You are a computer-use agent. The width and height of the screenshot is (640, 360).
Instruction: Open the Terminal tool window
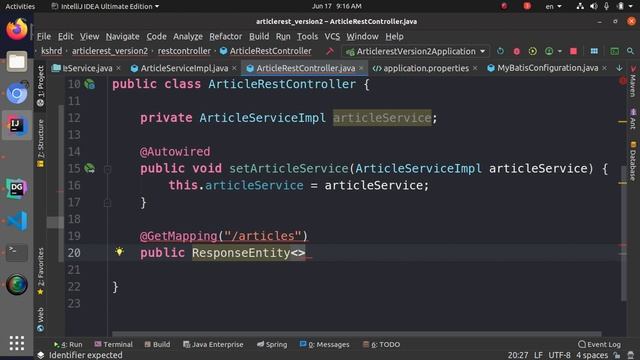[113, 344]
